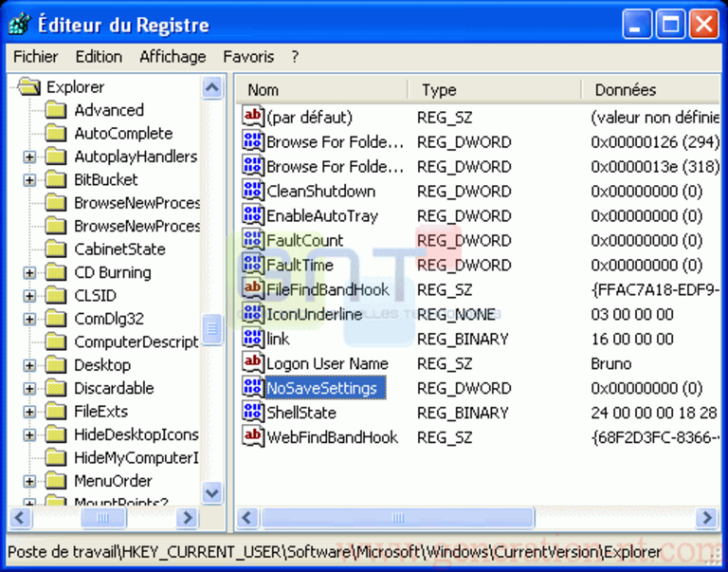This screenshot has width=728, height=572.
Task: Click the tree pane scroll right arrow
Action: pos(187,518)
